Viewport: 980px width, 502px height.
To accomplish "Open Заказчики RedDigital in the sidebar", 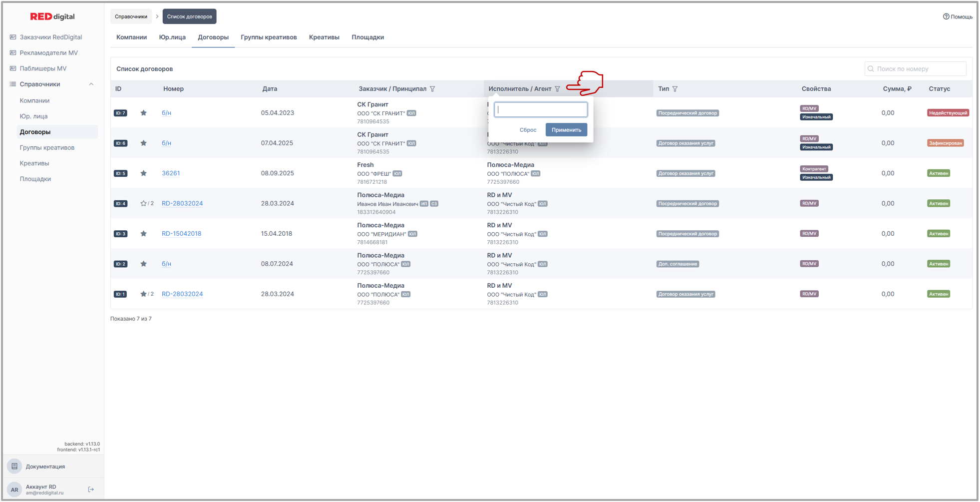I will click(50, 37).
